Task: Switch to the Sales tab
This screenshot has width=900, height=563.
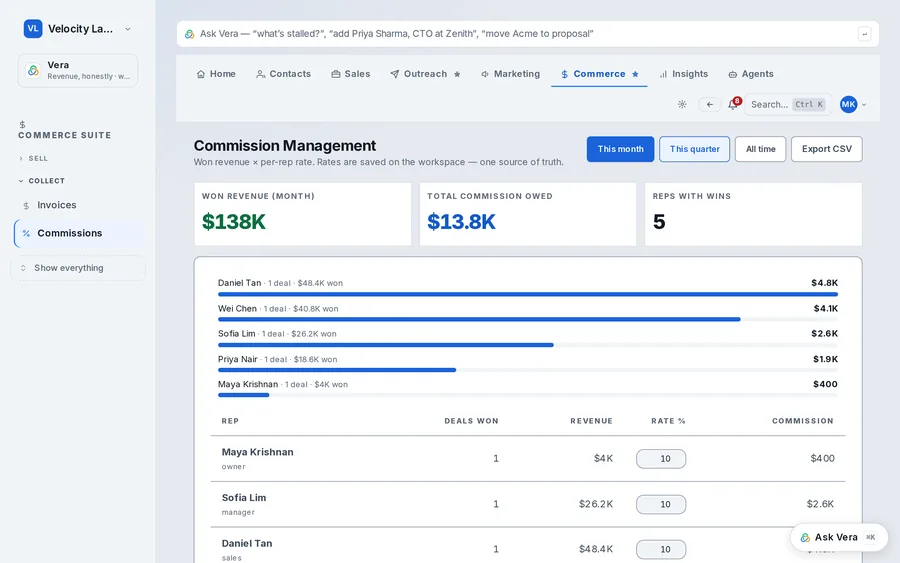Action: (x=351, y=74)
